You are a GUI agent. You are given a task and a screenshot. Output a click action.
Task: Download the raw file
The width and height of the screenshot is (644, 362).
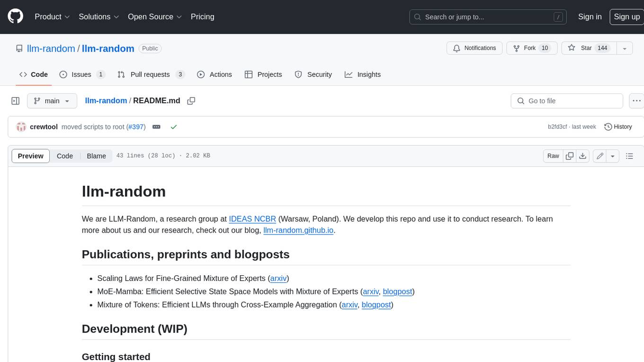[583, 156]
